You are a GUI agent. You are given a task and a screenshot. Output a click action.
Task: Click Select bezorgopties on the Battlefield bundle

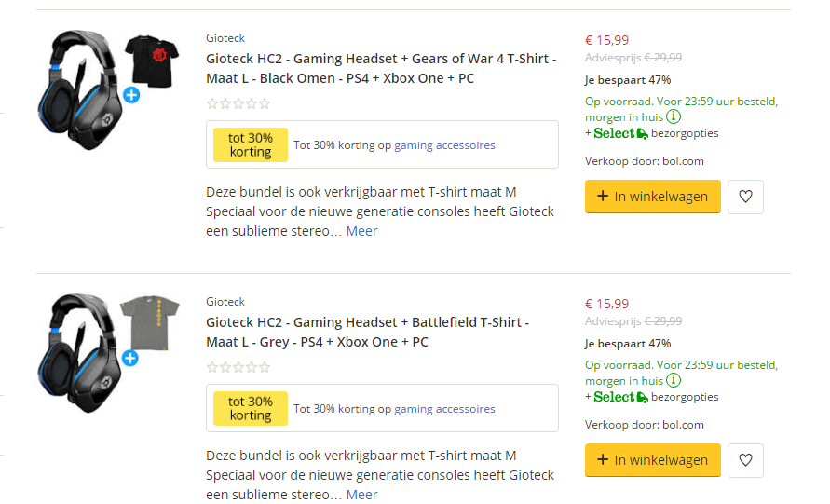pyautogui.click(x=652, y=397)
